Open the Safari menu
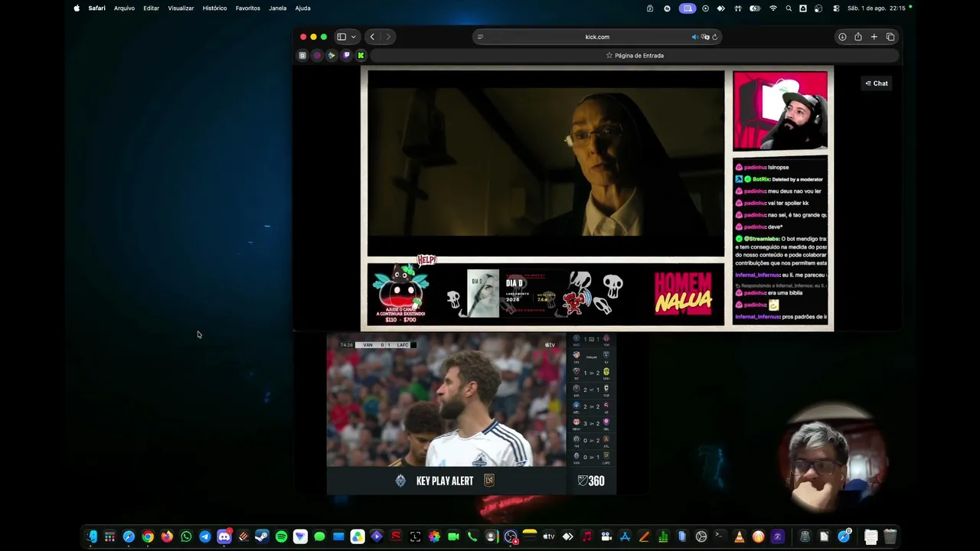The width and height of the screenshot is (980, 551). (x=96, y=8)
